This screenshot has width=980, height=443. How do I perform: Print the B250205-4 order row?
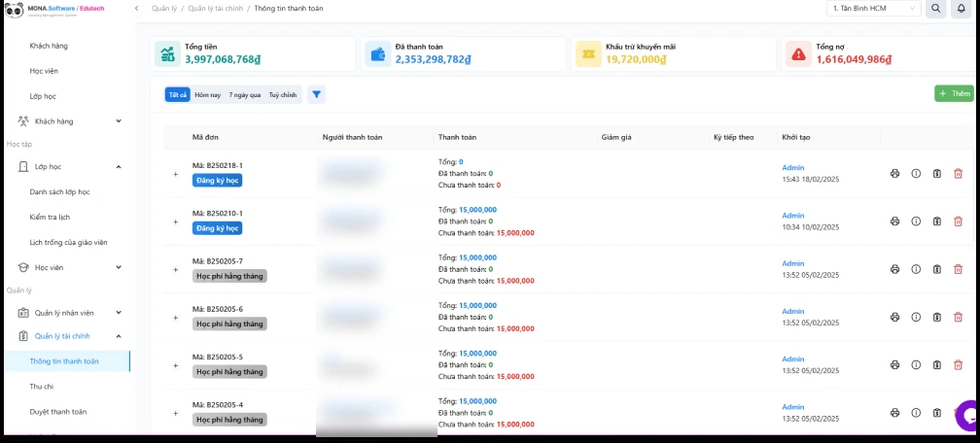coord(894,413)
